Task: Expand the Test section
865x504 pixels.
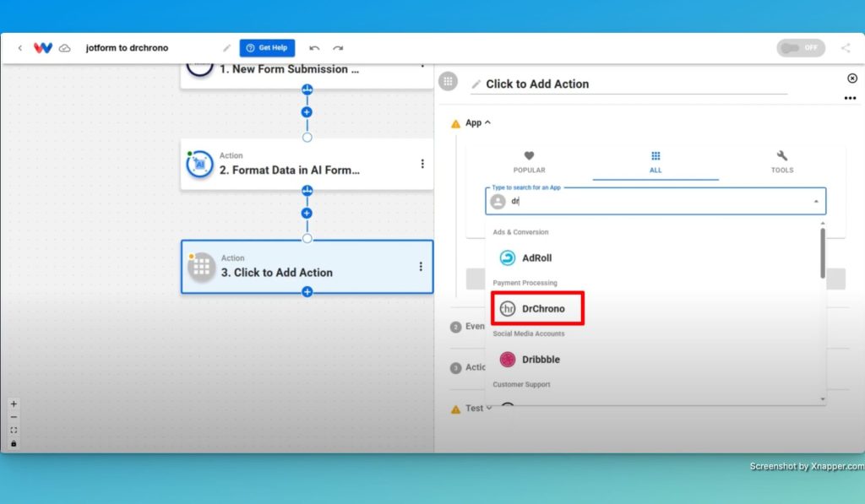Action: 478,408
